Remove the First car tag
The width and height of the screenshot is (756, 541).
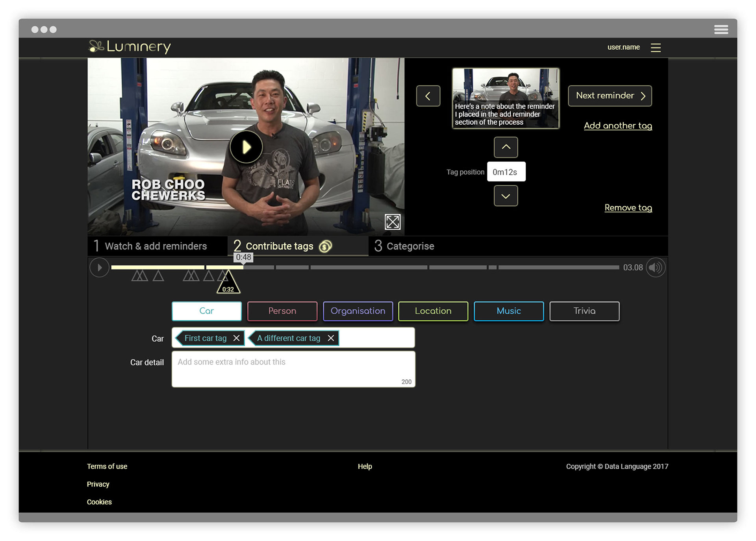tap(236, 338)
